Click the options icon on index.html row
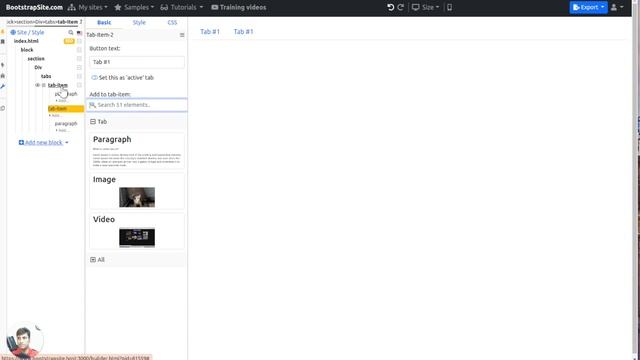Screen dimensions: 640x360 click(79, 41)
